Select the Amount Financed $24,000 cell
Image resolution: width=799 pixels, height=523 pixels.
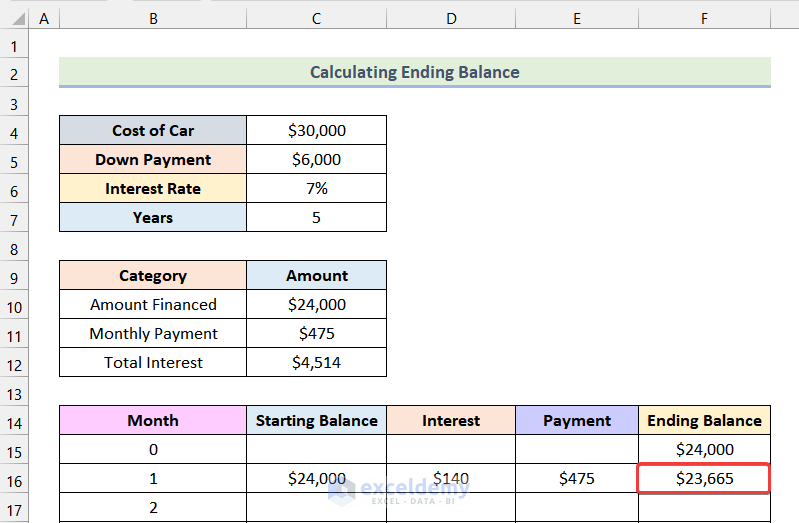click(316, 305)
